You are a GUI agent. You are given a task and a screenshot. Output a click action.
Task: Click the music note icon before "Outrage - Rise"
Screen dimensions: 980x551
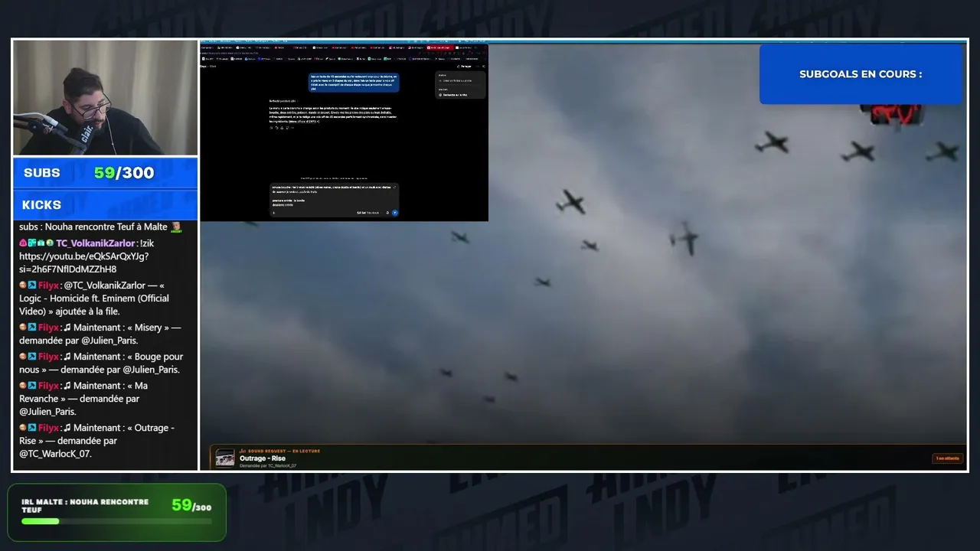coord(67,428)
